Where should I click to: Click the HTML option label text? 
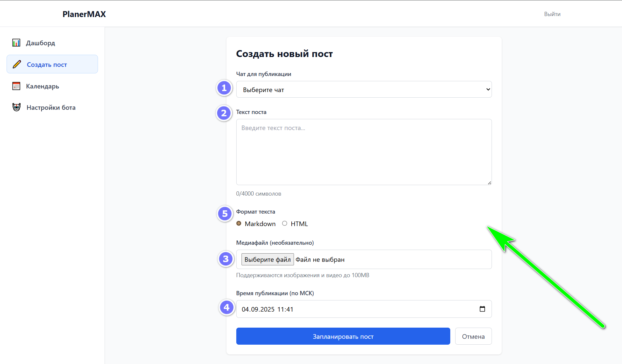point(299,224)
